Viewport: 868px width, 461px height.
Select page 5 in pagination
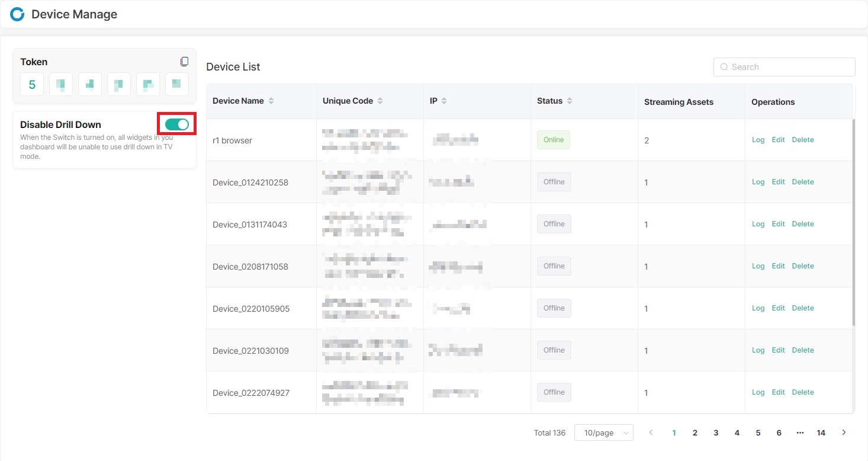758,433
